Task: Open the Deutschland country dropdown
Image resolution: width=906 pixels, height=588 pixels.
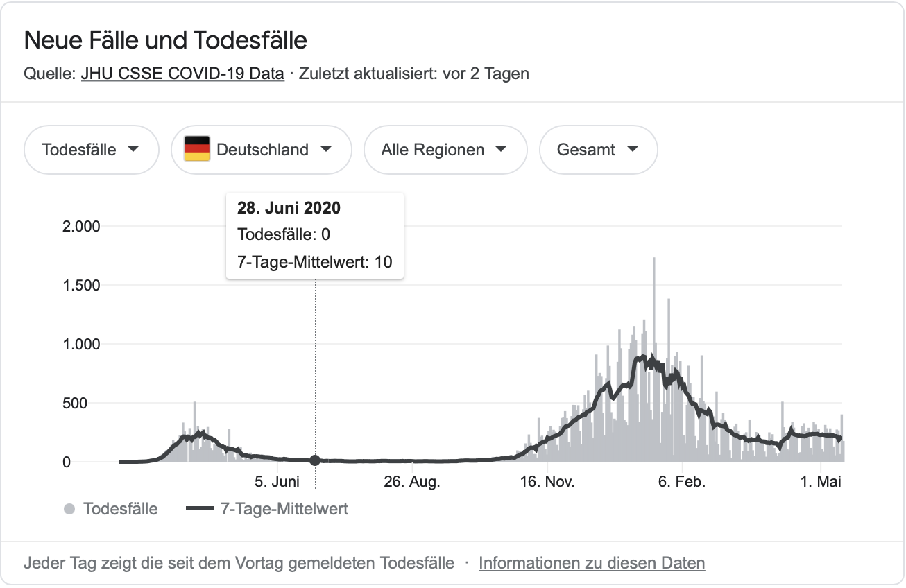Action: (x=261, y=150)
